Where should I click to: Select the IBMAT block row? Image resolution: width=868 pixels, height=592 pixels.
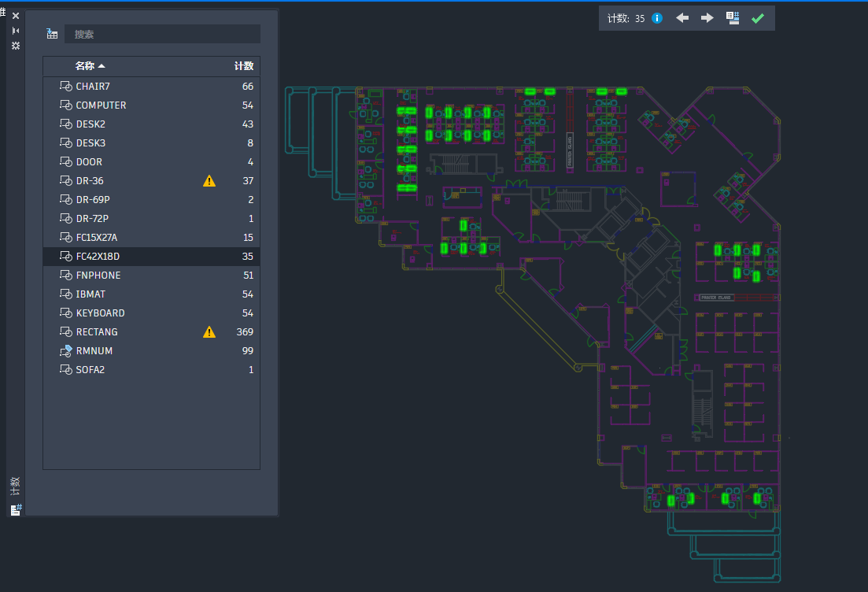(151, 294)
